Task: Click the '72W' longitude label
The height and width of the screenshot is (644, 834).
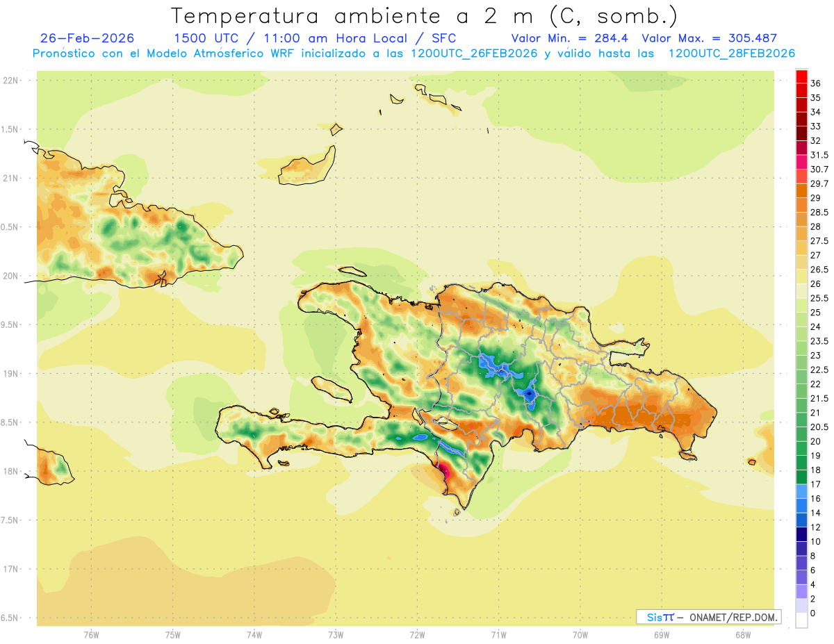Action: tap(417, 635)
